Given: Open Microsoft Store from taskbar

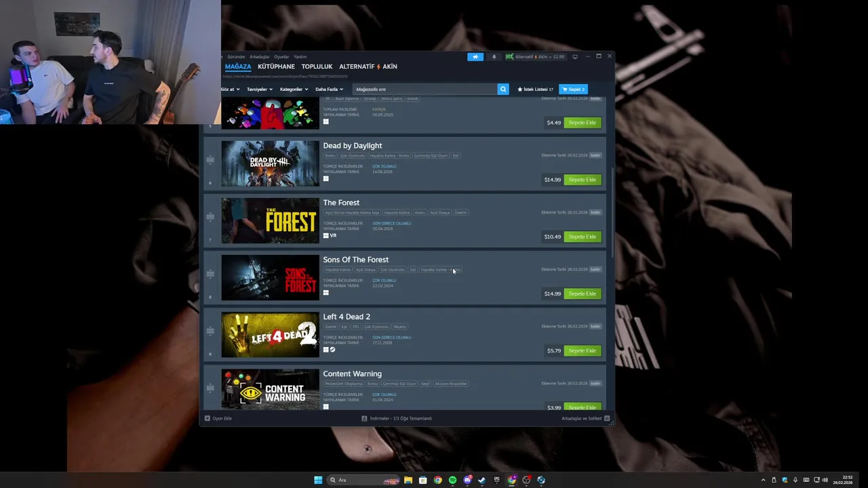Looking at the screenshot, I should coord(422,480).
